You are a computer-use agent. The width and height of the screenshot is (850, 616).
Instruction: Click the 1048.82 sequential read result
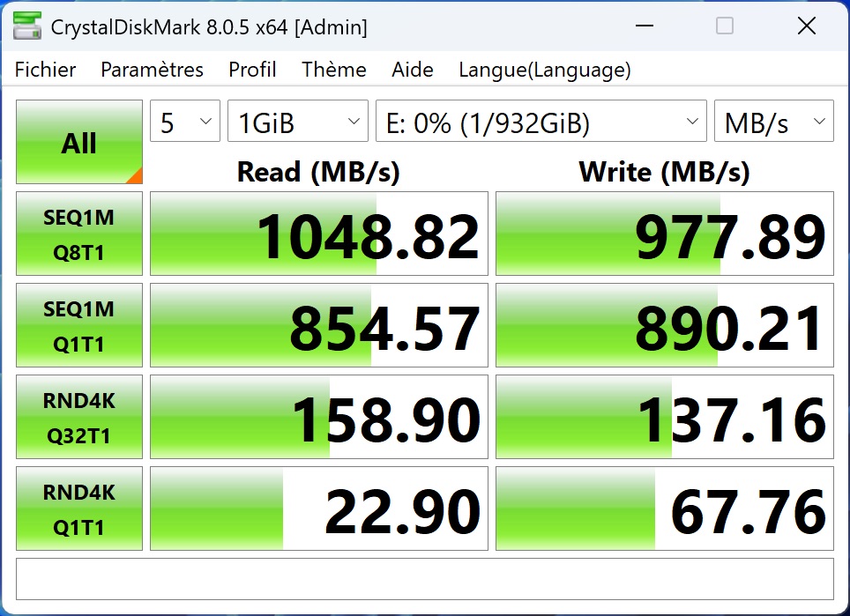[319, 234]
